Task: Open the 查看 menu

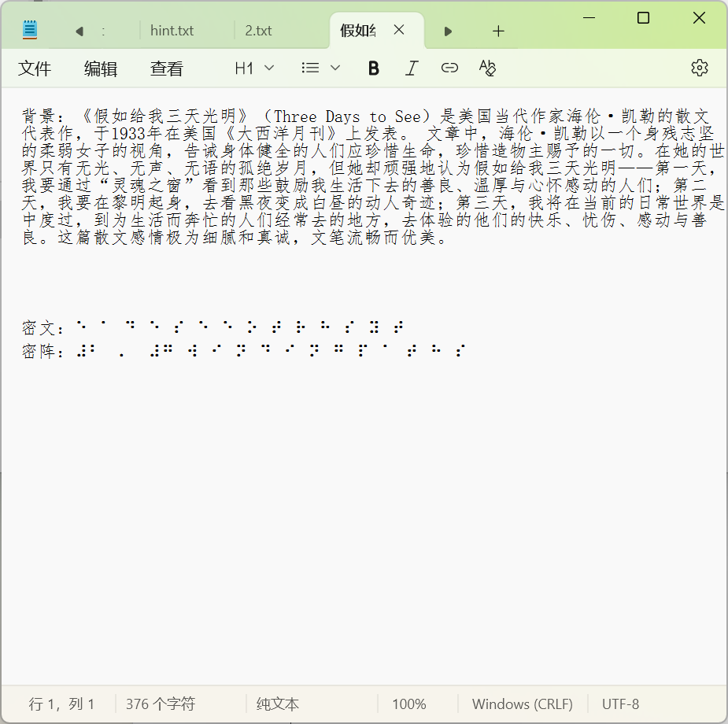Action: click(167, 69)
